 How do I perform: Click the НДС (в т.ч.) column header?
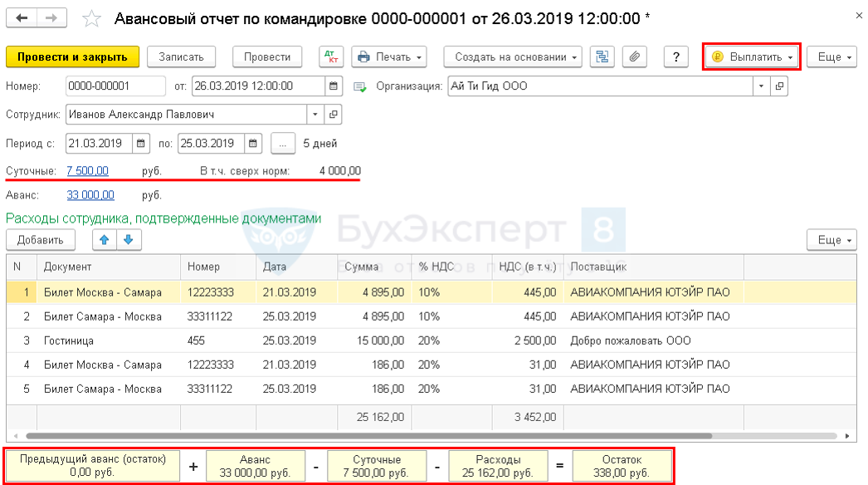click(528, 267)
